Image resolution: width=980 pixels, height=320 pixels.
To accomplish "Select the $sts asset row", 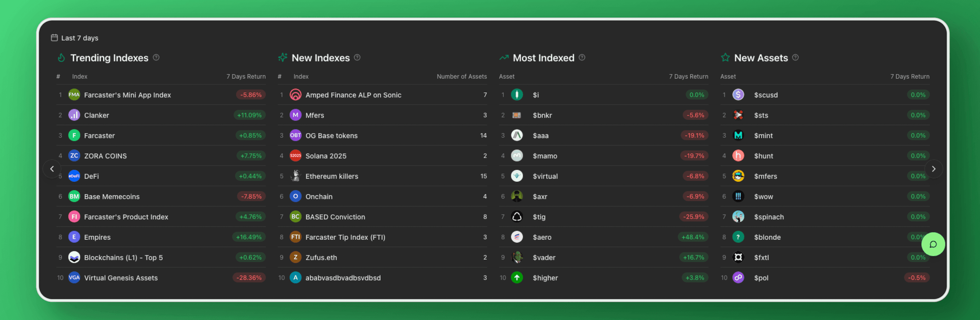I will coord(825,115).
